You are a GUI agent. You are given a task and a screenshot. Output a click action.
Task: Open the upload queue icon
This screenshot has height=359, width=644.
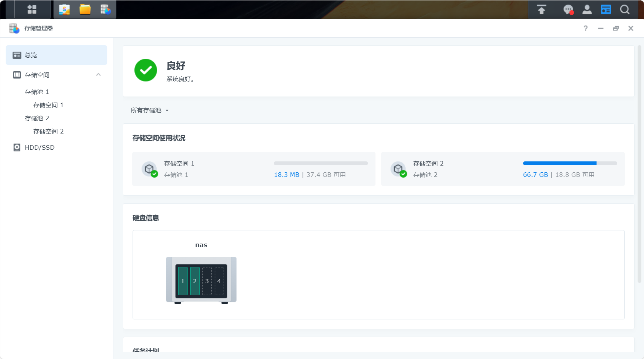tap(541, 9)
